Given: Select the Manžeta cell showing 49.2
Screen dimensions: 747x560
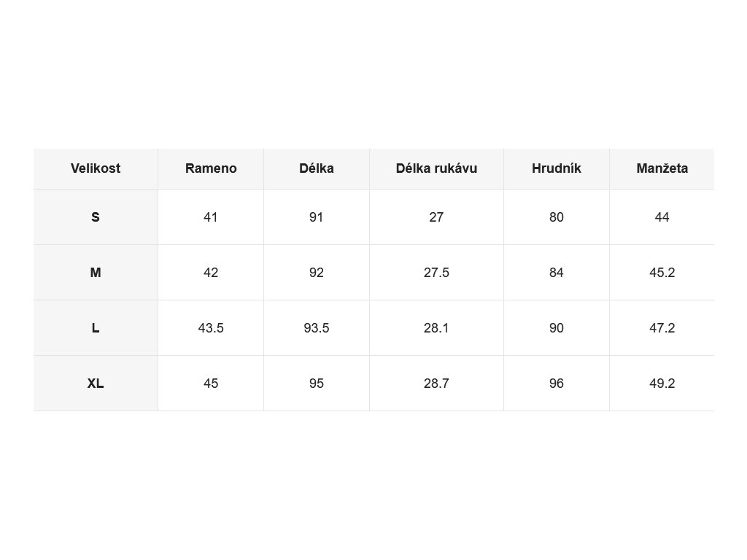Looking at the screenshot, I should click(x=662, y=384).
